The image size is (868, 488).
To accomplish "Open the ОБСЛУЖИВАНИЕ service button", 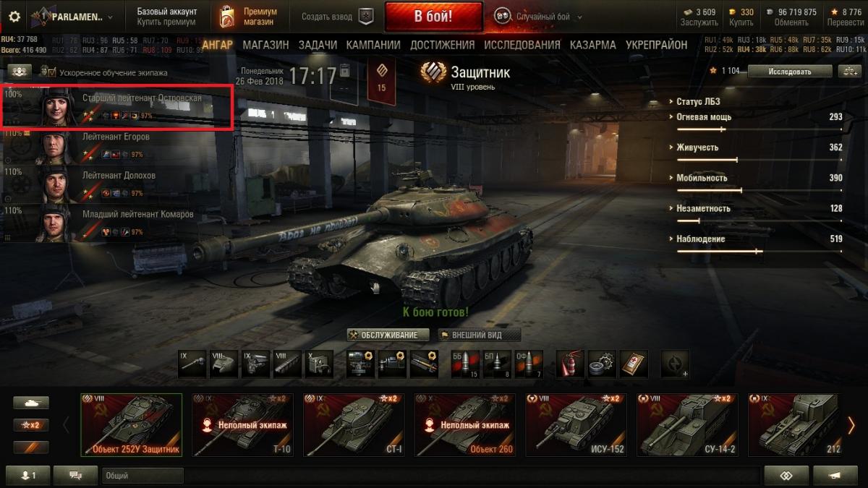I will pyautogui.click(x=388, y=335).
